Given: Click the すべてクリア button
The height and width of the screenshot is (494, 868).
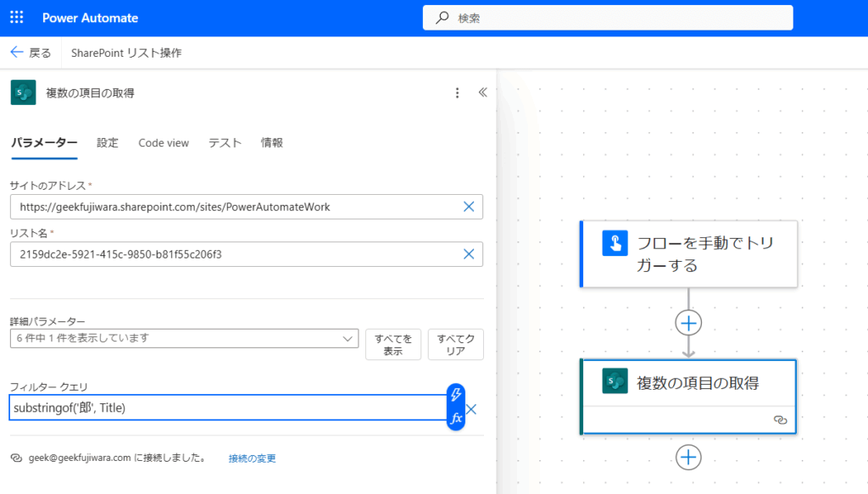Looking at the screenshot, I should 455,345.
